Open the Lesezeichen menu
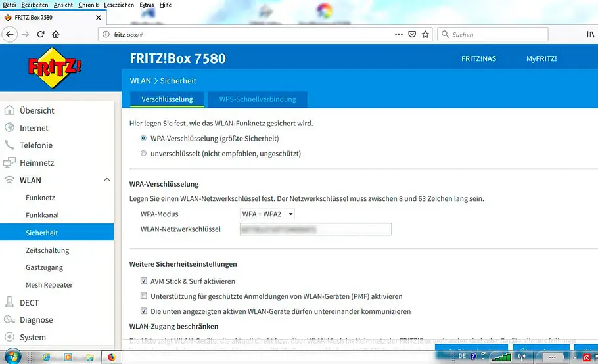The image size is (598, 364). 119,5
